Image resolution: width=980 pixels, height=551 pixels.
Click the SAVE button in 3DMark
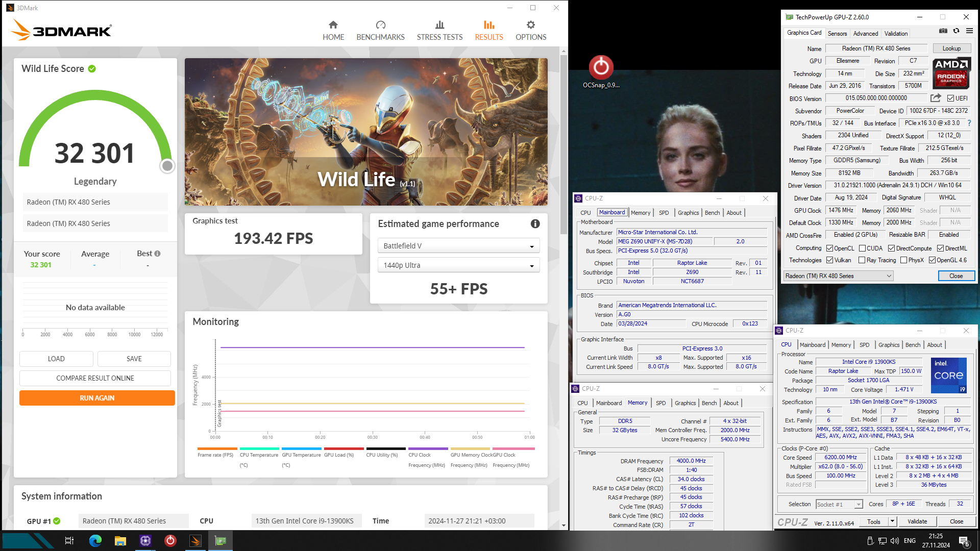[x=134, y=359]
